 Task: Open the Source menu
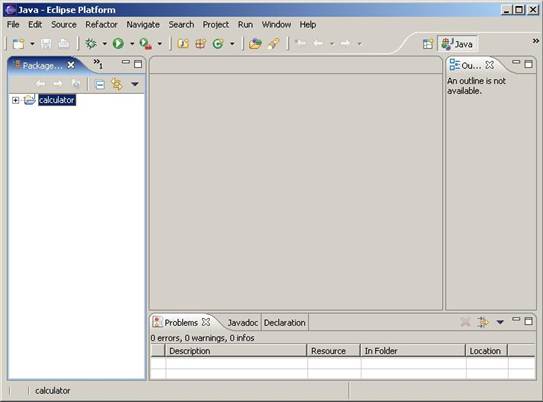(x=64, y=25)
